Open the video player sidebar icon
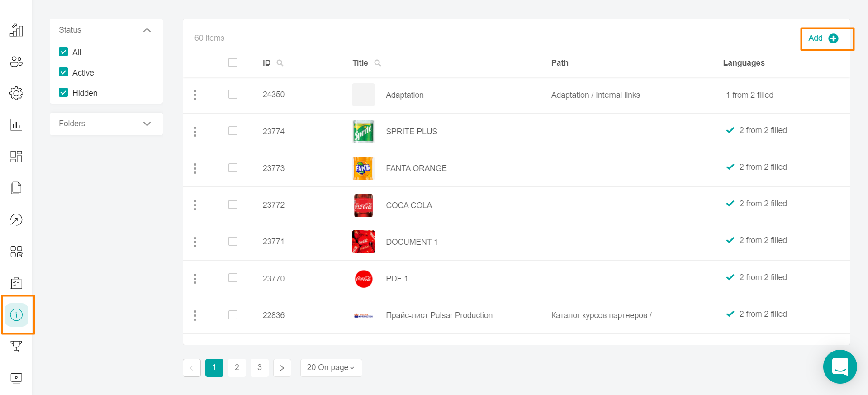 point(16,378)
